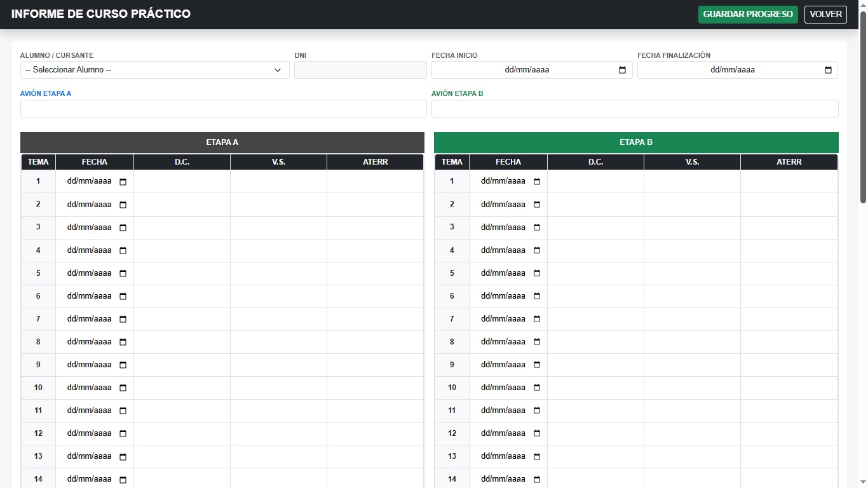This screenshot has height=488, width=868.
Task: Open calendar picker for Fecha Finalización
Action: tap(827, 70)
